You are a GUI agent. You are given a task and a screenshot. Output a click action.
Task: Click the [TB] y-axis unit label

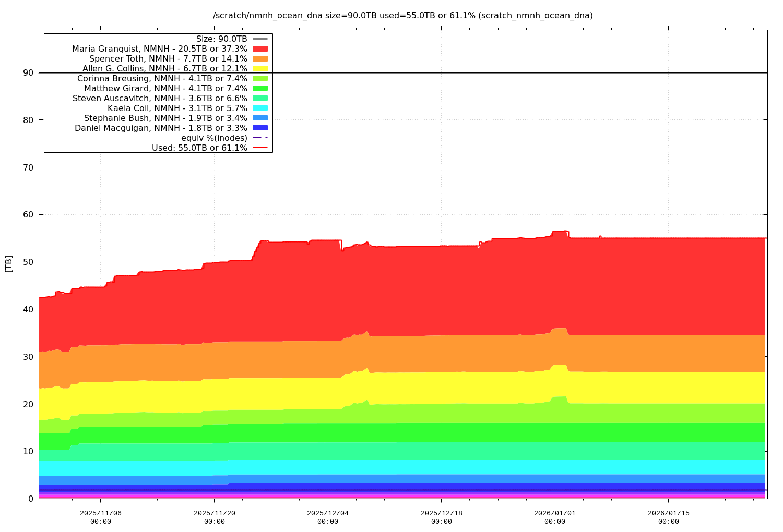(x=8, y=264)
